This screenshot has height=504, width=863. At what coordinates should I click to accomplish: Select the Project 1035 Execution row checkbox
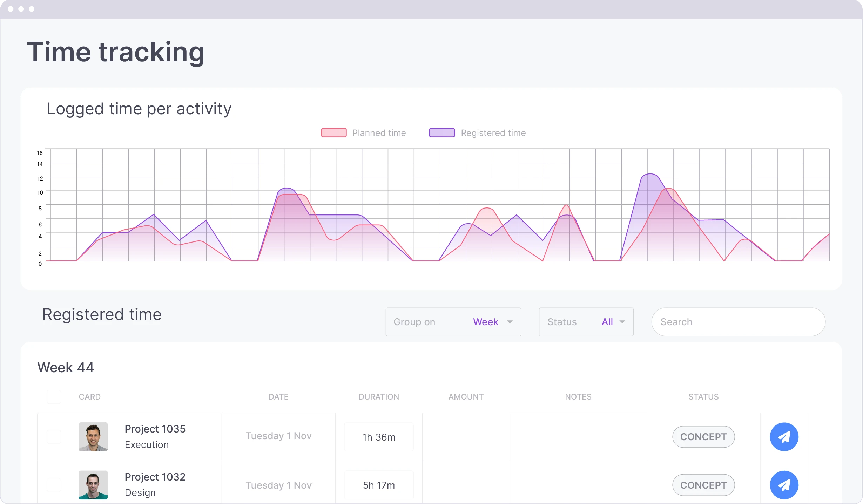pyautogui.click(x=54, y=437)
